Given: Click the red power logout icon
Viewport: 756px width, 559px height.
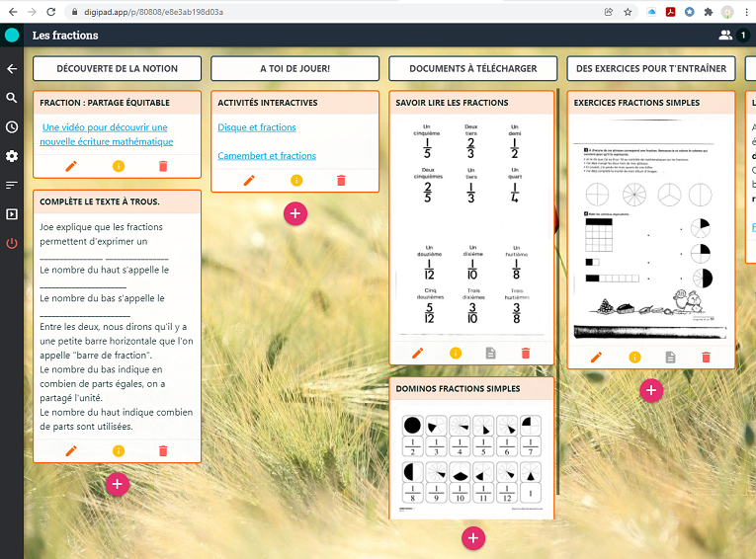Looking at the screenshot, I should (x=12, y=243).
